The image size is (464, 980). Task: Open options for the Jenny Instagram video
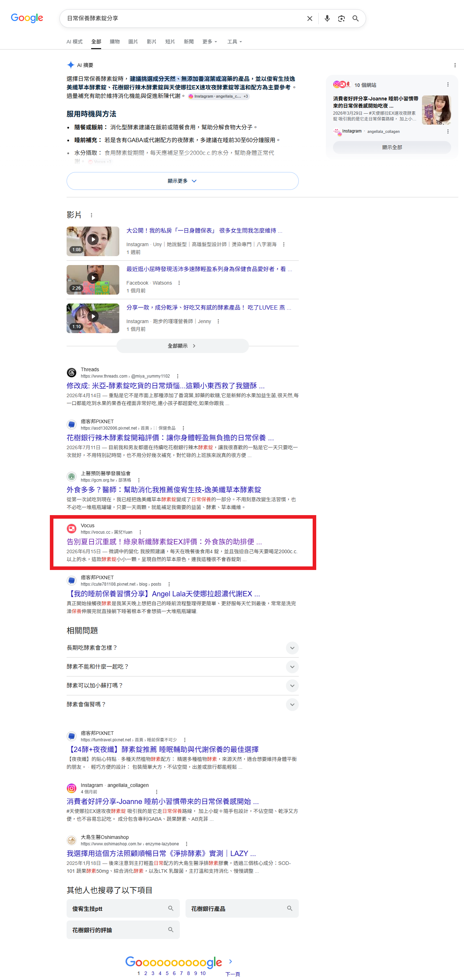click(x=218, y=321)
